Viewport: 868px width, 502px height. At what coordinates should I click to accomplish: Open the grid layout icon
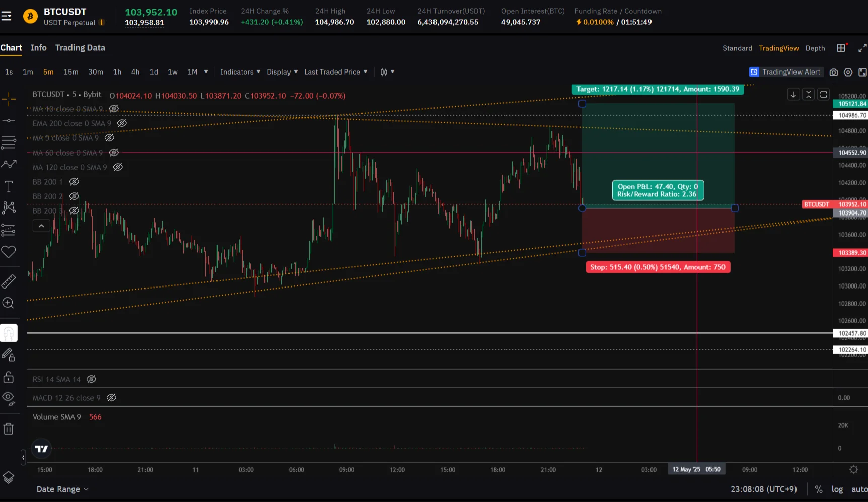[841, 48]
